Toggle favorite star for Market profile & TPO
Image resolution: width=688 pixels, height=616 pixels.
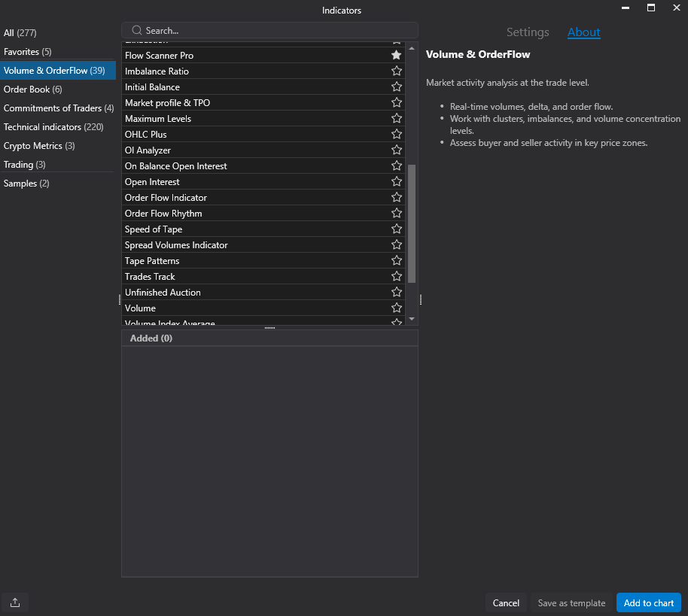pyautogui.click(x=396, y=102)
